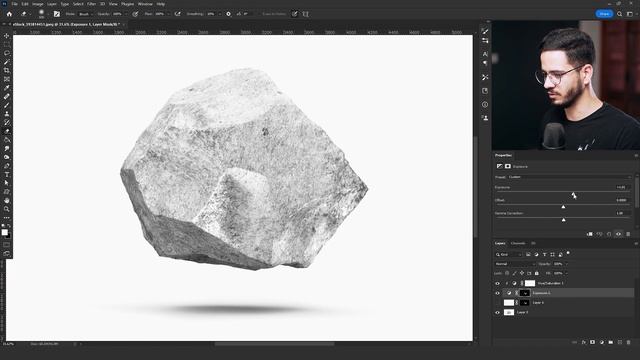Add layer mask icon in Layers panel
Screen dimensions: 640x360
(593, 342)
